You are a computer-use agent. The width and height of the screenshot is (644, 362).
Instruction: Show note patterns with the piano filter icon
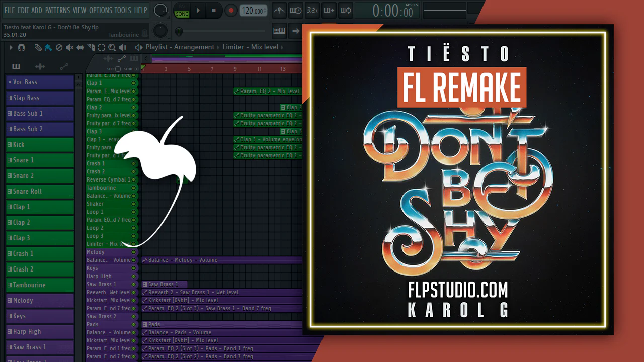16,66
